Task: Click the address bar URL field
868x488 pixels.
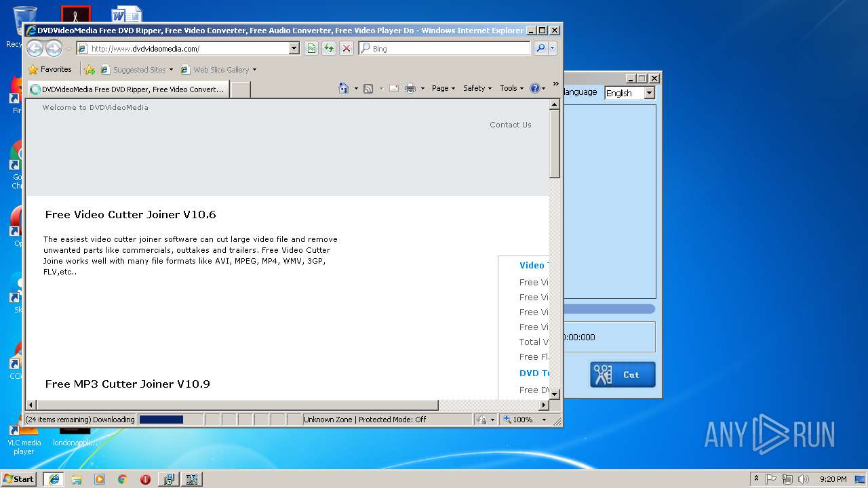Action: point(183,48)
